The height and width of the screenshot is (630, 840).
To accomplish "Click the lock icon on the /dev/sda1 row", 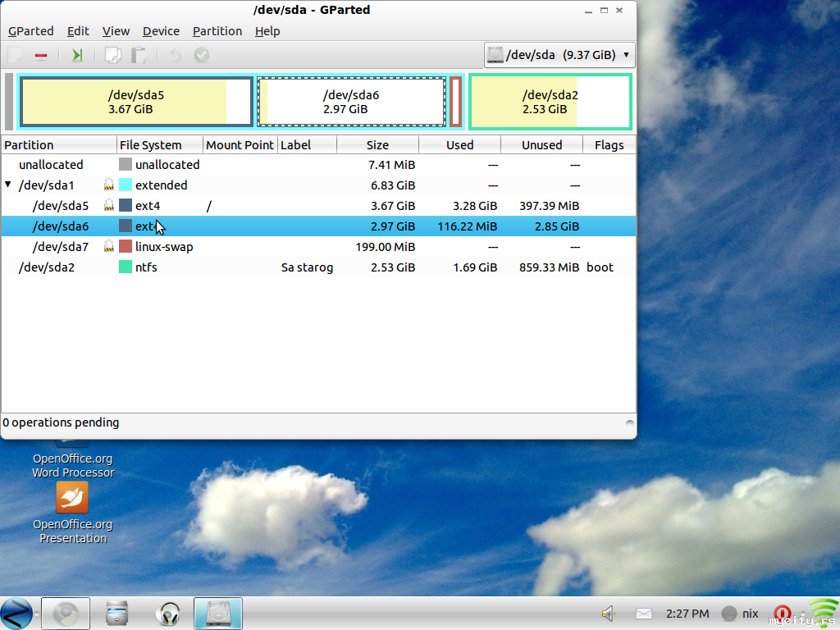I will coord(109,185).
